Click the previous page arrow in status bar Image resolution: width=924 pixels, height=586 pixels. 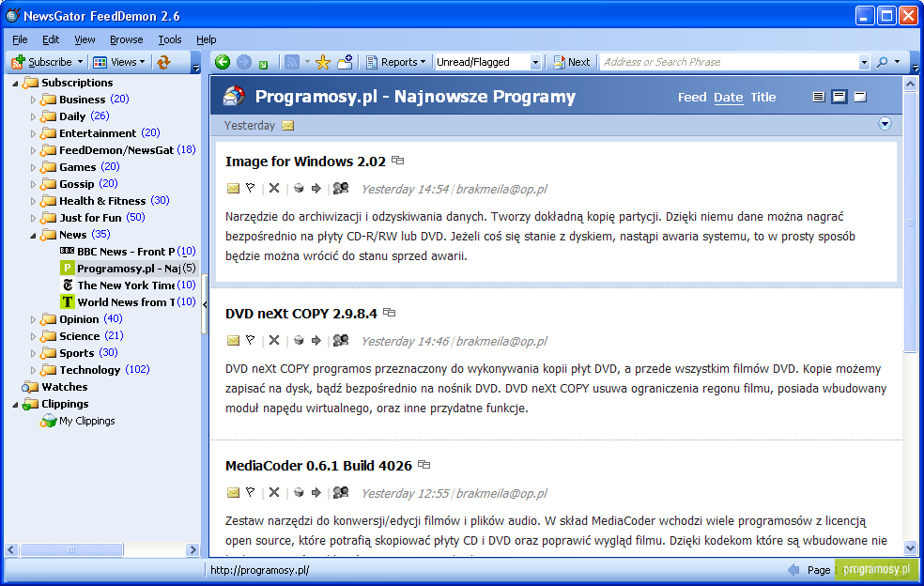(793, 569)
